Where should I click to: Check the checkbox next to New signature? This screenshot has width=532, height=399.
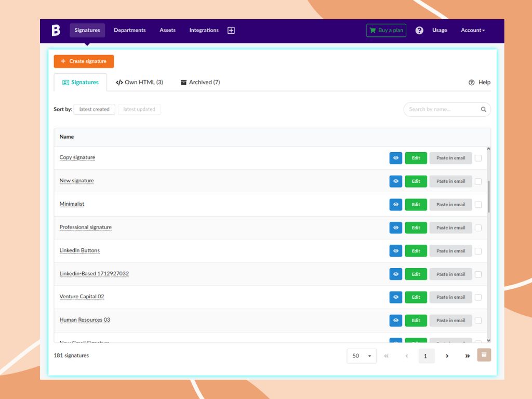pyautogui.click(x=478, y=181)
